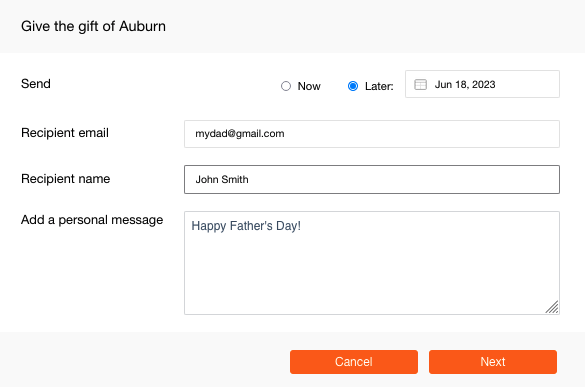
Task: Focus the Recipient name field
Action: tap(372, 180)
